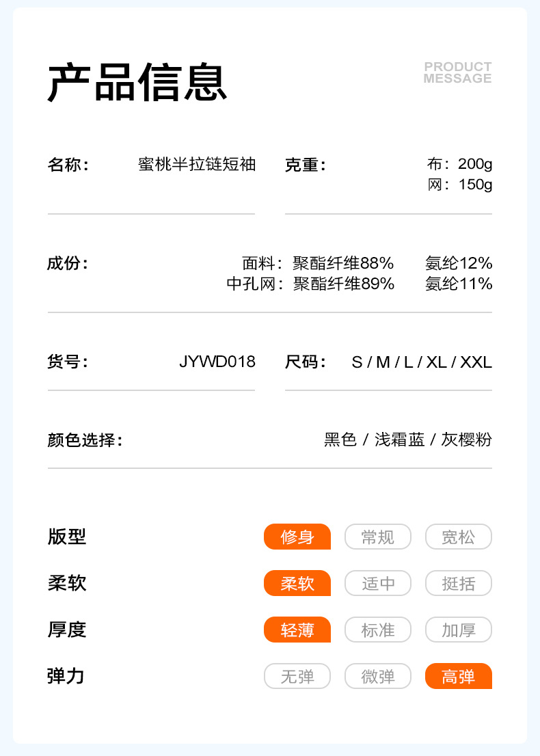Click the color options 黑色 / 浅霜蓝 / 灰樱粉

click(x=408, y=440)
